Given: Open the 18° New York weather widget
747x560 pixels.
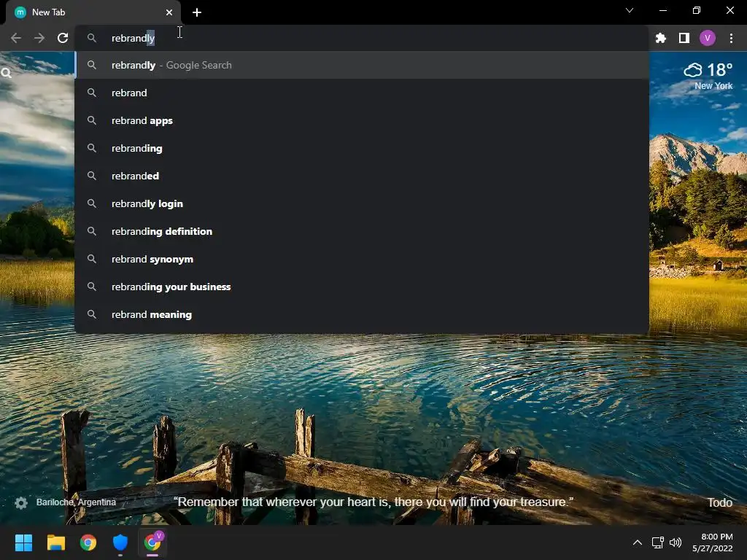Looking at the screenshot, I should coord(708,76).
